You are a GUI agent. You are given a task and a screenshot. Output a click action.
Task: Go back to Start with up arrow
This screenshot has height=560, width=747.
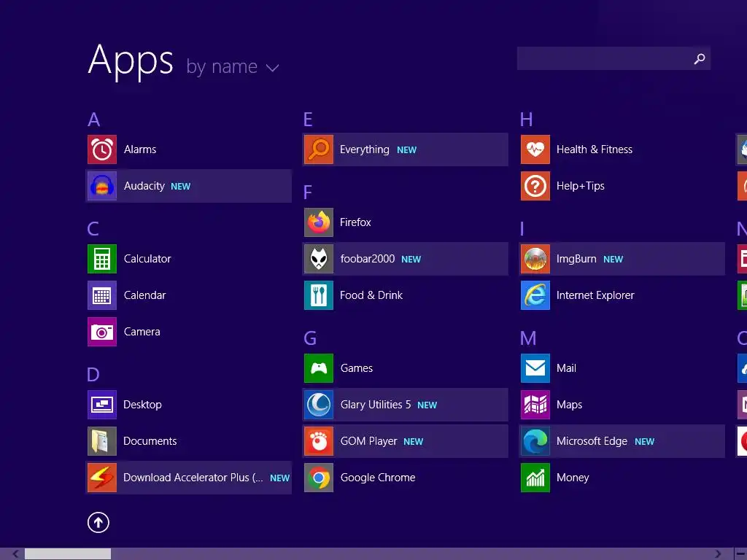coord(98,522)
